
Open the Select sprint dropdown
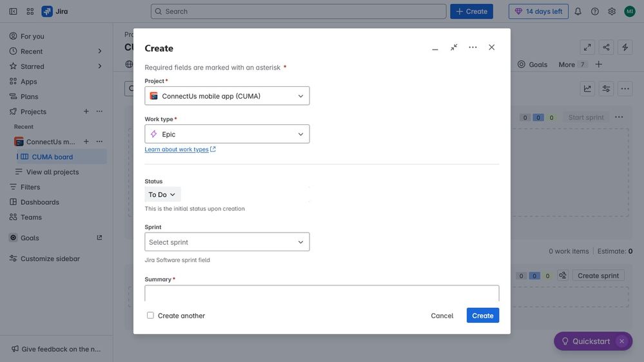pyautogui.click(x=227, y=242)
